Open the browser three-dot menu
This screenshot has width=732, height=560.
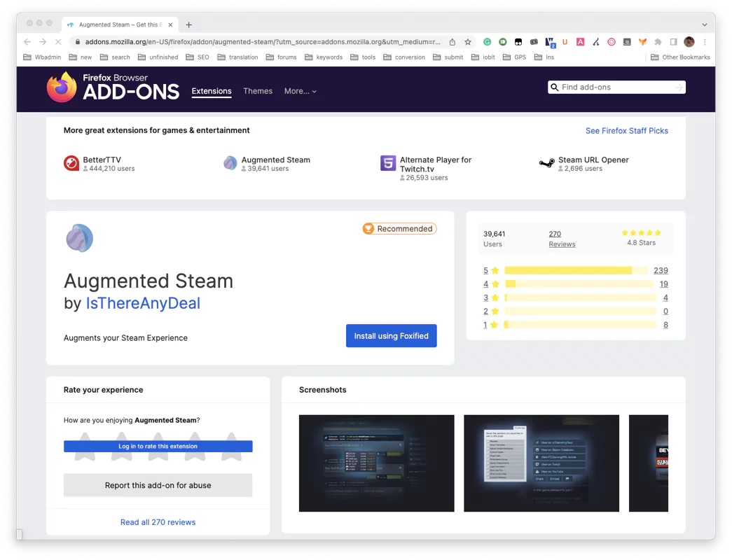[x=705, y=42]
